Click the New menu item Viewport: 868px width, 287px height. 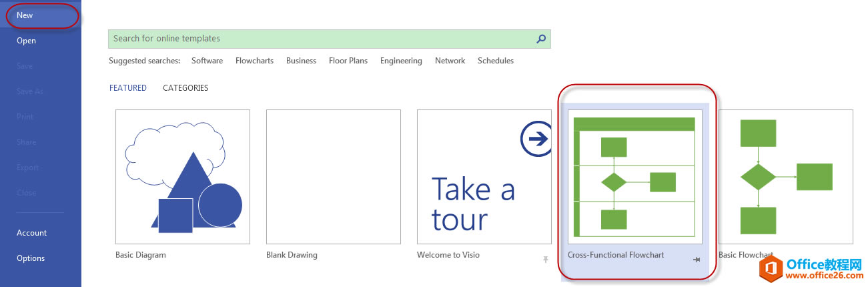pos(25,15)
